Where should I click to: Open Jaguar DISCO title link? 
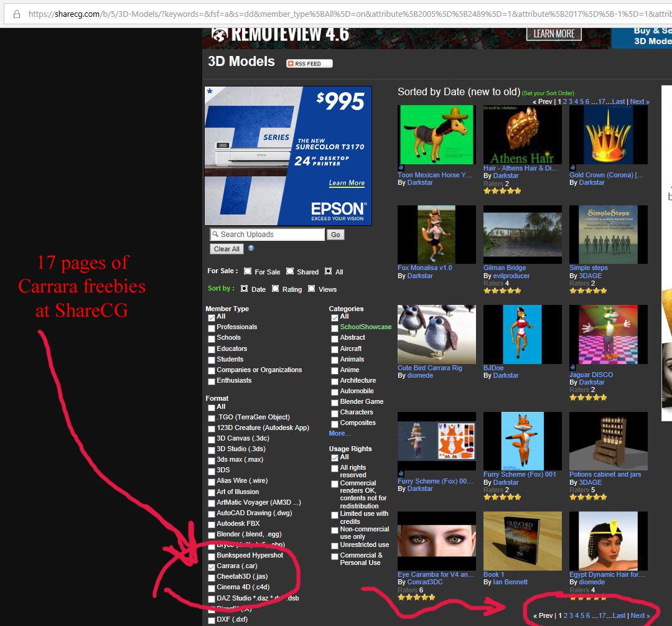591,375
